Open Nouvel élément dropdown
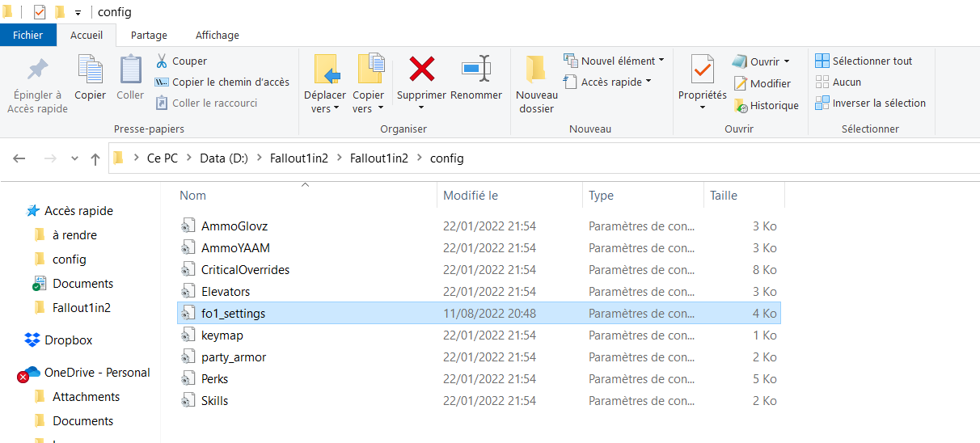This screenshot has height=443, width=980. pos(614,61)
